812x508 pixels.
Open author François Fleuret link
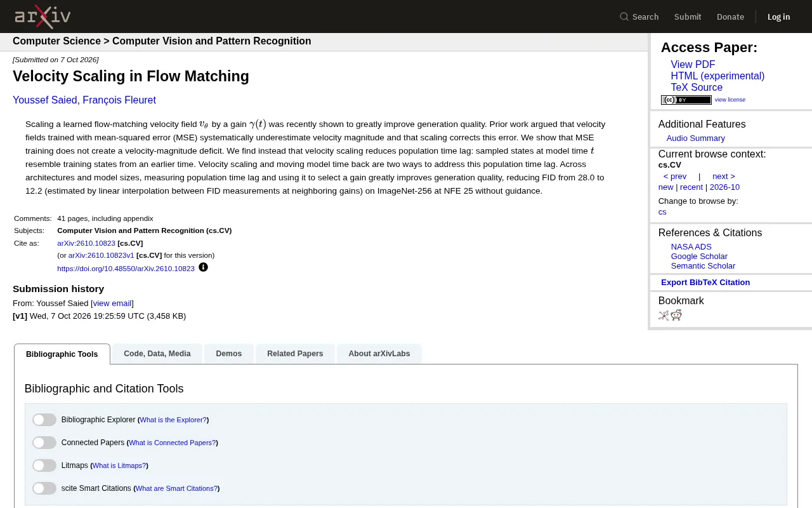click(x=119, y=100)
